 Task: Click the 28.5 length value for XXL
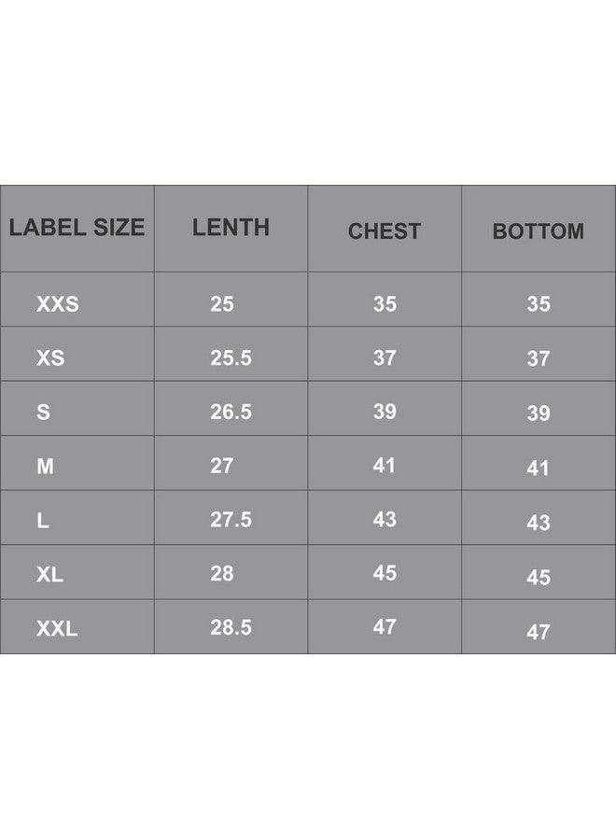pos(231,628)
